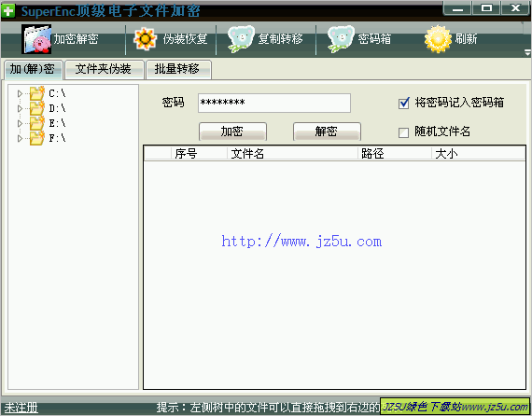532x416 pixels.
Task: Click the 伪装恢复 sunflower icon
Action: tap(146, 39)
